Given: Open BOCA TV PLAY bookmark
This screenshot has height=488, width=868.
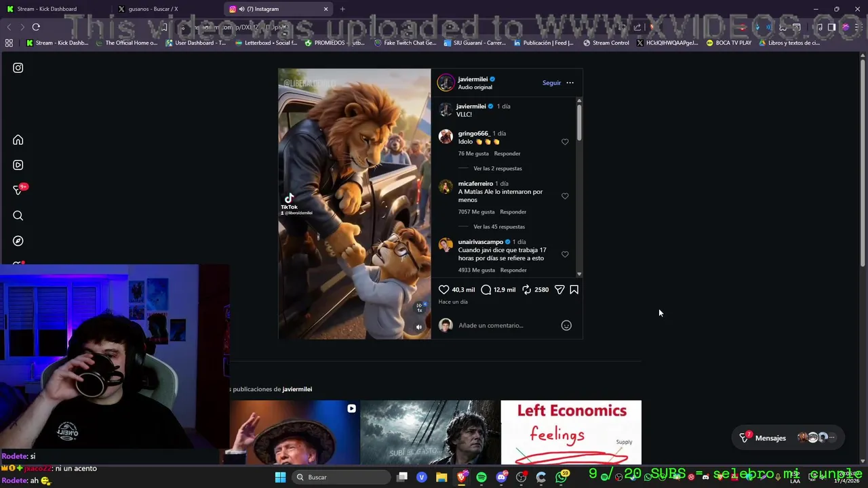Looking at the screenshot, I should (x=729, y=43).
